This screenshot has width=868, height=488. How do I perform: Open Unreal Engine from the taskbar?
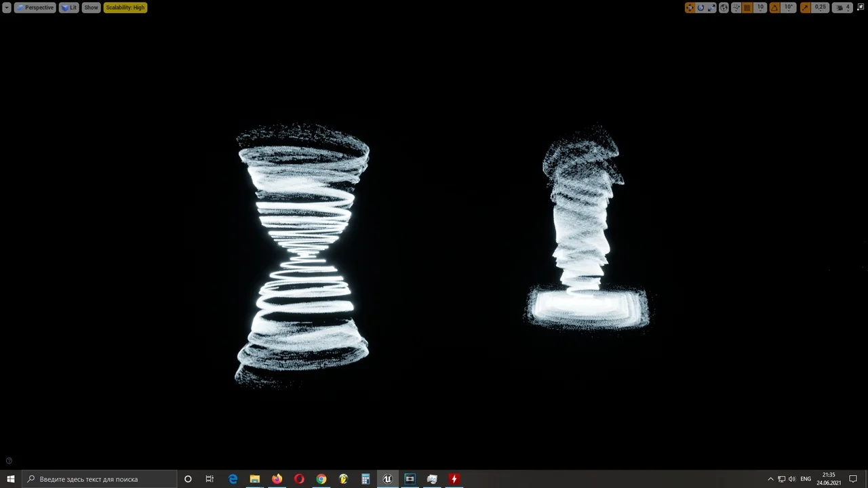point(387,479)
